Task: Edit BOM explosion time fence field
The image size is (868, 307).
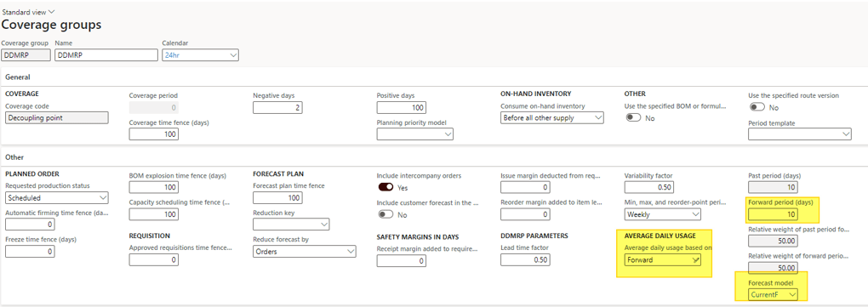Action: tap(154, 187)
